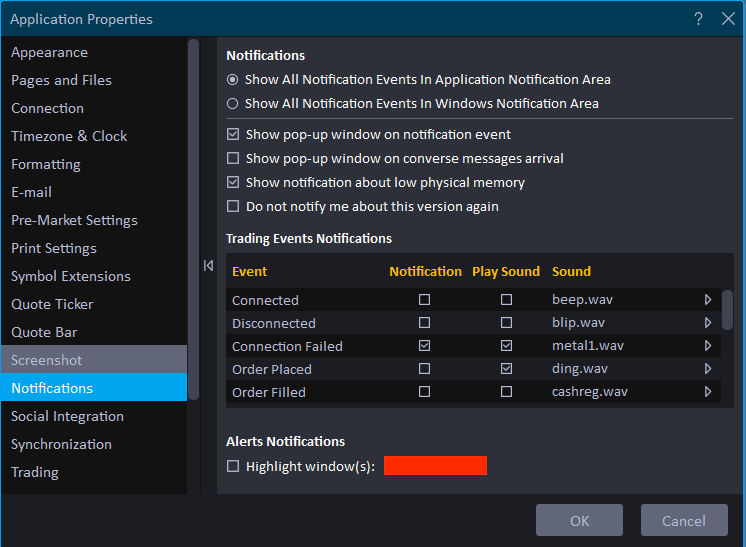Enable pop-up window on converse messages arrival

233,158
